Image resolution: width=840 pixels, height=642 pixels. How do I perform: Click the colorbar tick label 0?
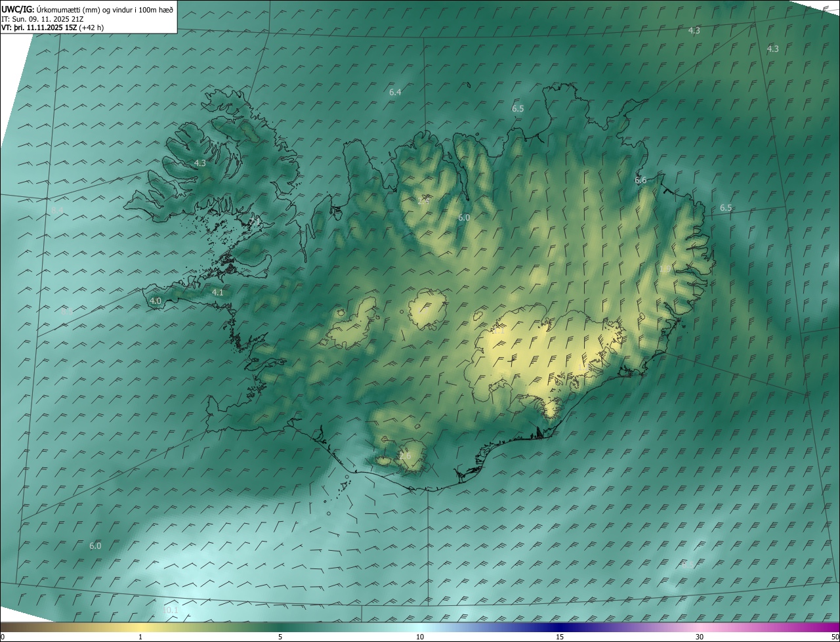tap(3, 637)
